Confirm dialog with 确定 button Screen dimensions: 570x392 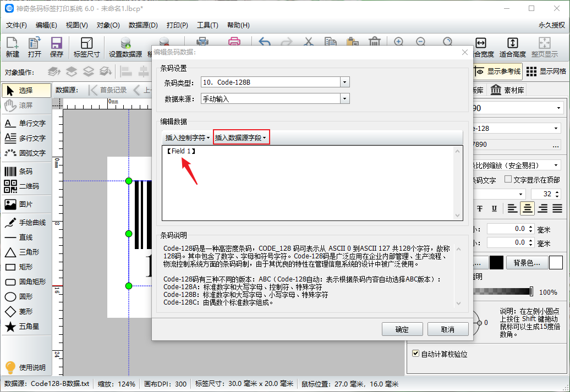coord(402,329)
